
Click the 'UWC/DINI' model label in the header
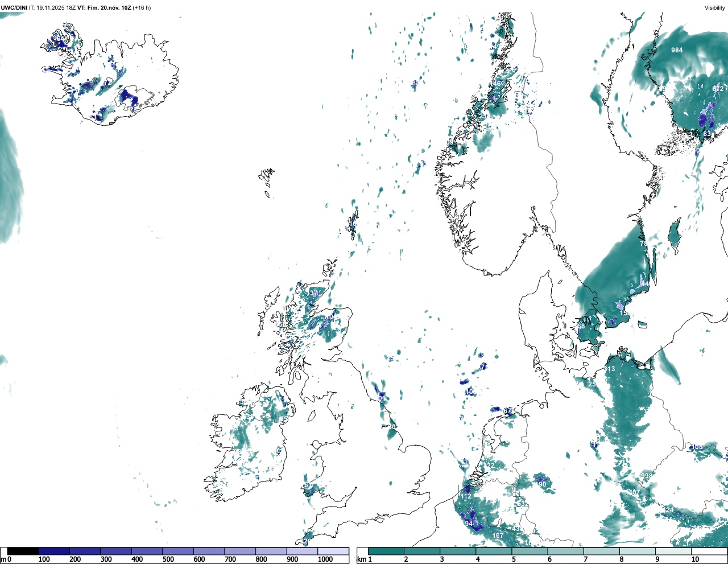point(14,8)
